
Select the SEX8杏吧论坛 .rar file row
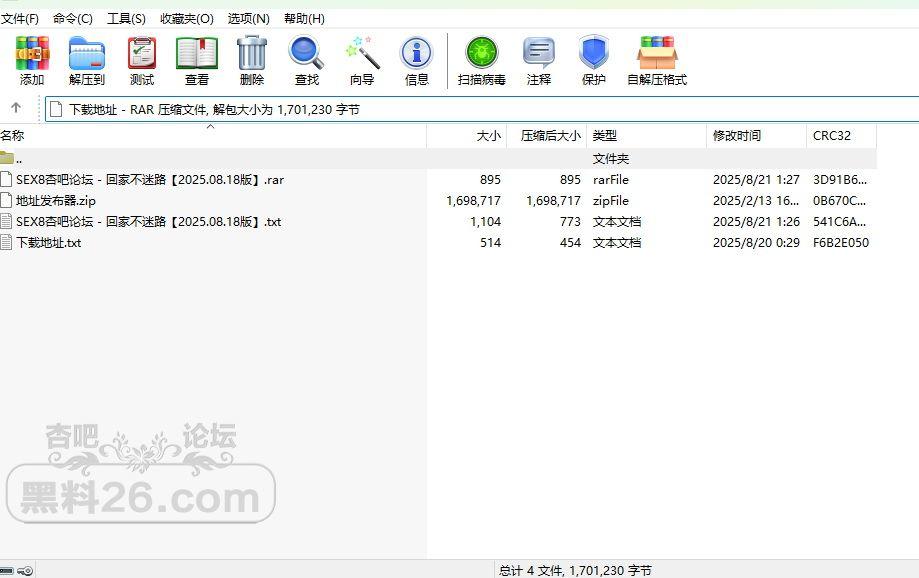click(x=438, y=179)
